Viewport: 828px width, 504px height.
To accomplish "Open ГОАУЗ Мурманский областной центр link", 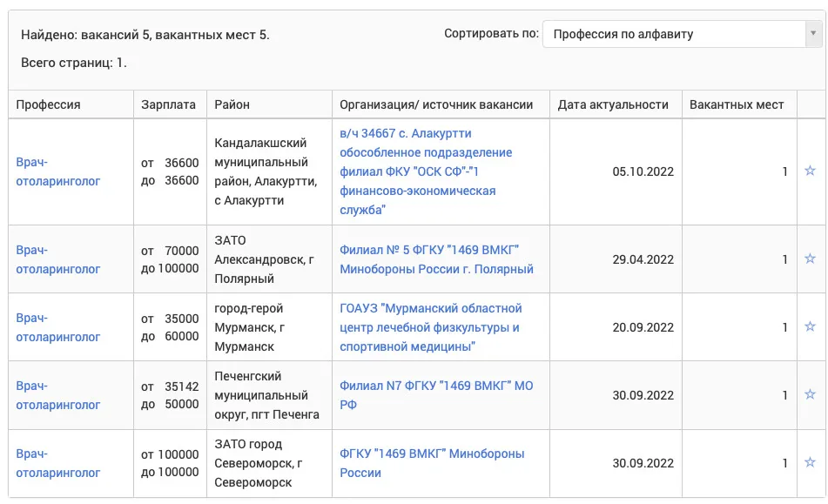I will 430,327.
